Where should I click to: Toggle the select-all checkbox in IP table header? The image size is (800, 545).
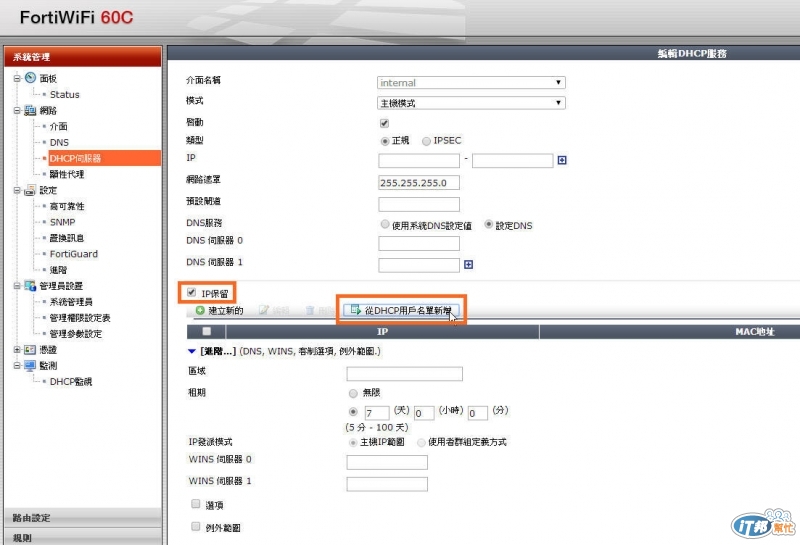207,331
